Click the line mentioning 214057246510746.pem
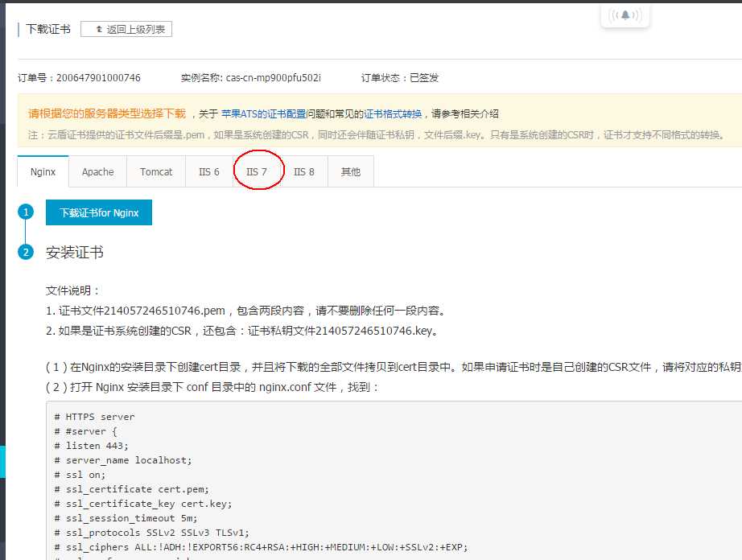This screenshot has width=742, height=560. coord(246,311)
